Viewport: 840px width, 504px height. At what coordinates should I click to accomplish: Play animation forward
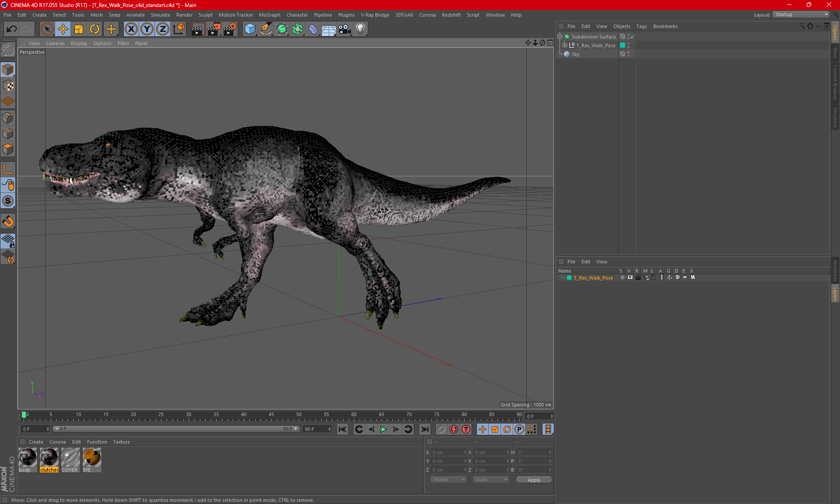coord(383,429)
